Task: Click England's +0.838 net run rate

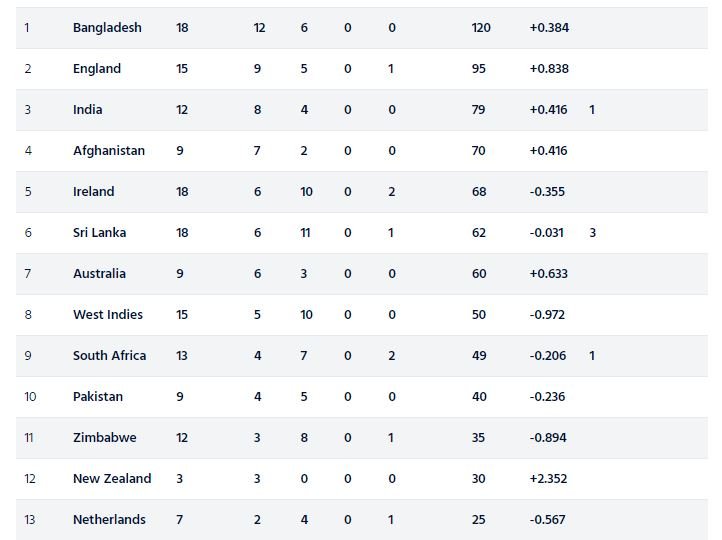Action: point(549,69)
